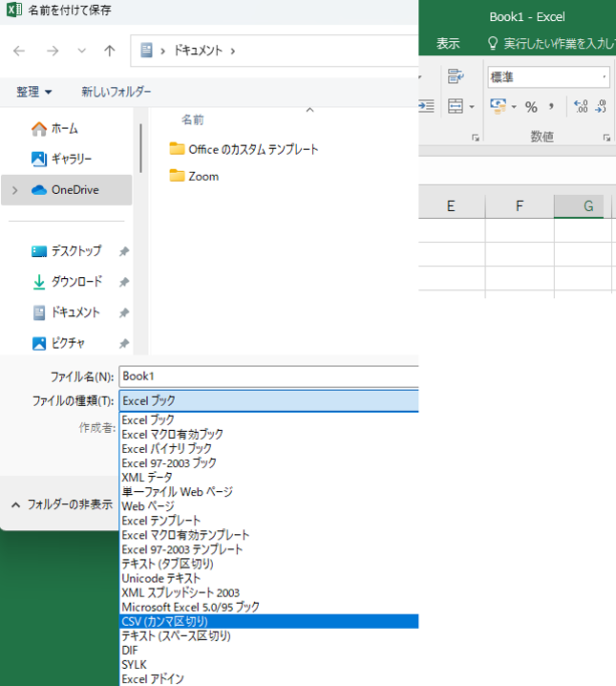This screenshot has height=686, width=616.
Task: Open the 表示 ribbon tab in Excel
Action: 448,43
